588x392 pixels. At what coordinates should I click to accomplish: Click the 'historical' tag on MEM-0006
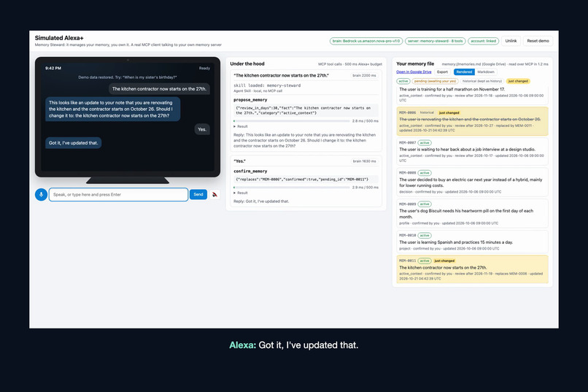click(x=427, y=112)
